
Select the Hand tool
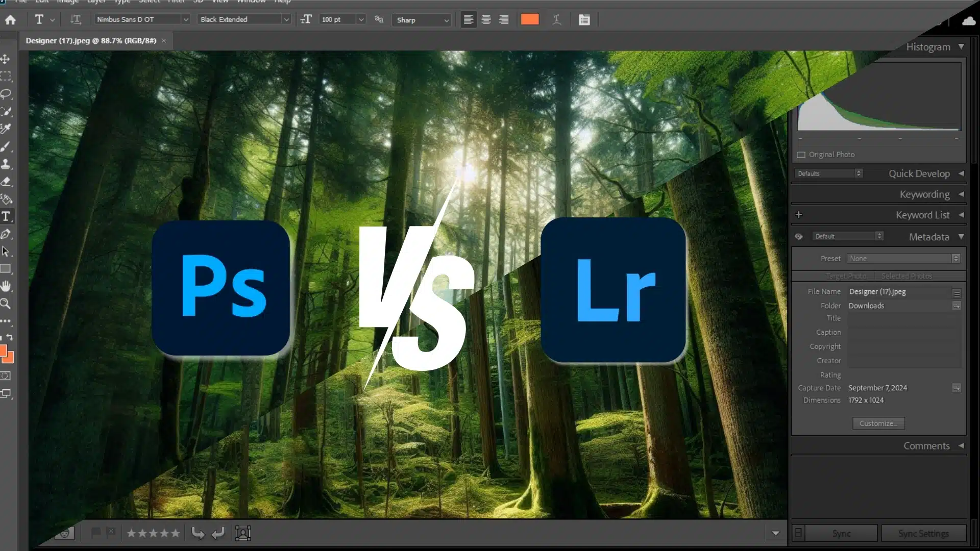tap(6, 286)
